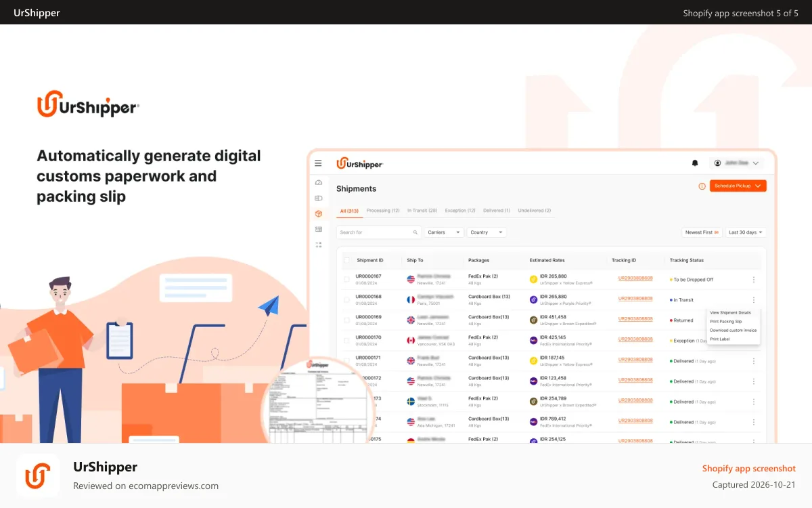Click the fourth sidebar list icon
The height and width of the screenshot is (508, 812).
[318, 230]
